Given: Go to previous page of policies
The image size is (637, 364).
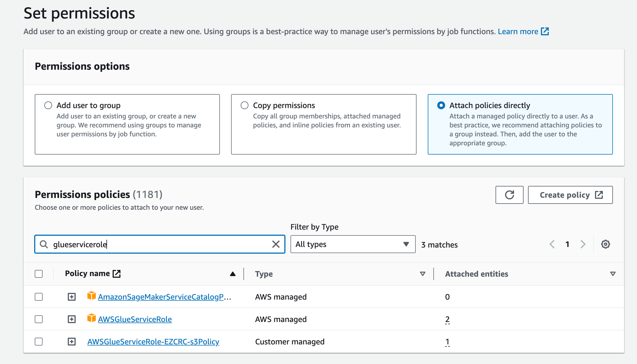Looking at the screenshot, I should click(x=552, y=244).
